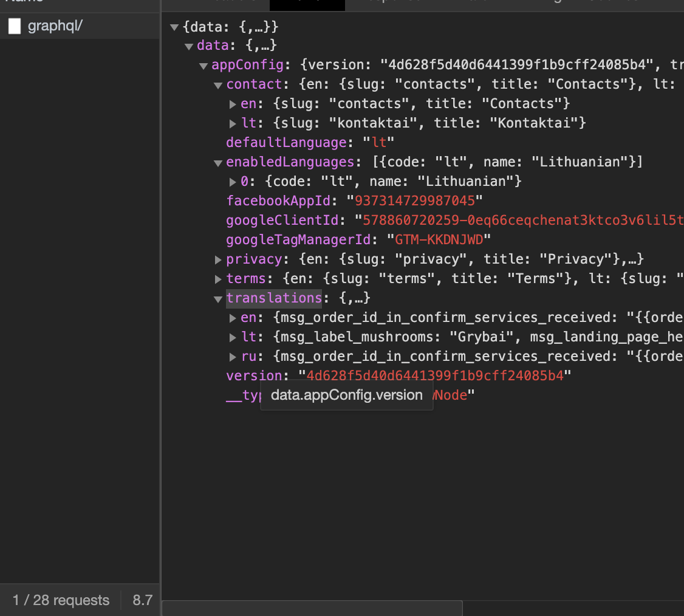This screenshot has width=684, height=616.
Task: Expand the ru translations entry
Action: pos(233,357)
